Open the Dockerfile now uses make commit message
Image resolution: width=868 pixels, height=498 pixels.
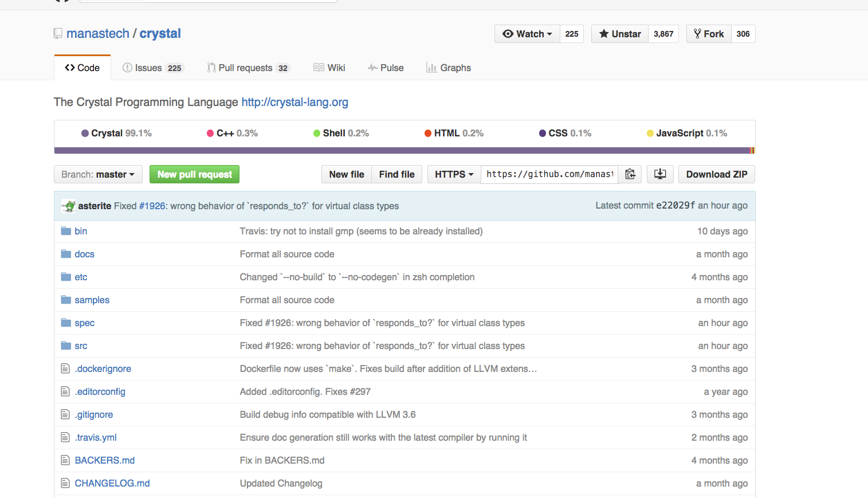click(x=388, y=368)
